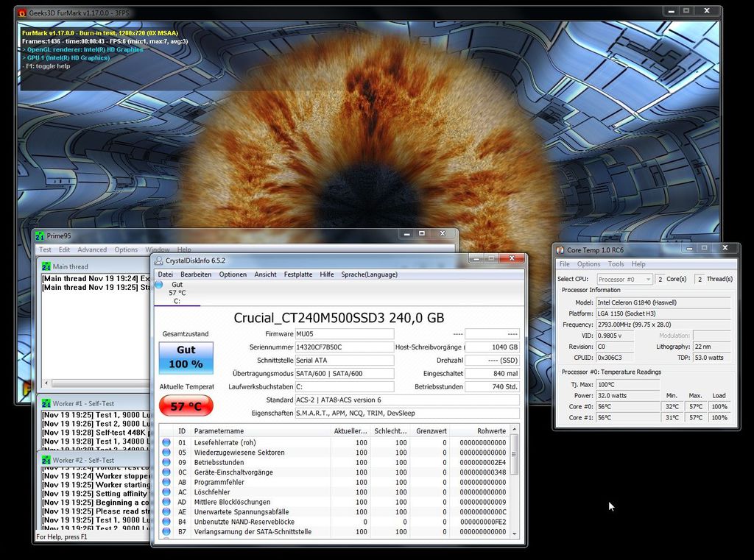Image resolution: width=754 pixels, height=560 pixels.
Task: Click the status dot for Unerwartete Spannungsabfälle
Action: coord(166,512)
